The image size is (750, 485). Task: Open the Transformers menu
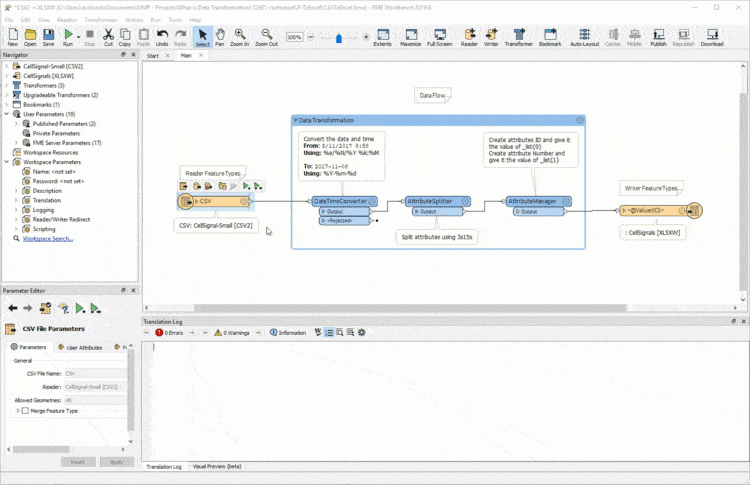[x=101, y=20]
